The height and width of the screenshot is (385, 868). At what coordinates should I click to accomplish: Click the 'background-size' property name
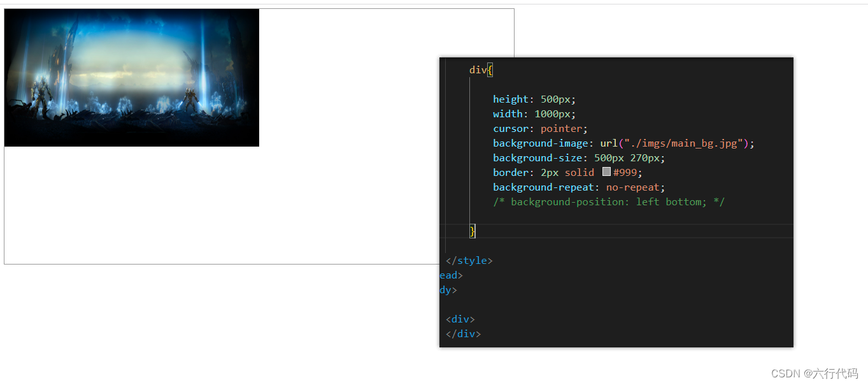click(537, 157)
